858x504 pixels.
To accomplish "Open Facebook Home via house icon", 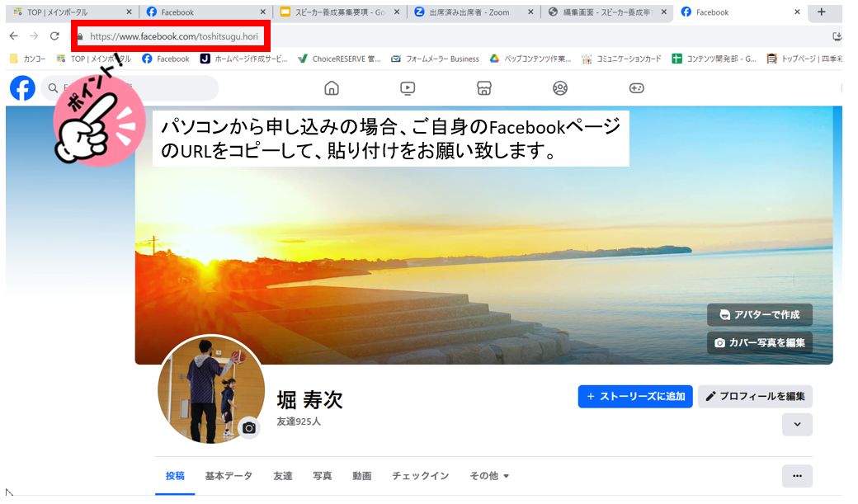I will pos(332,88).
